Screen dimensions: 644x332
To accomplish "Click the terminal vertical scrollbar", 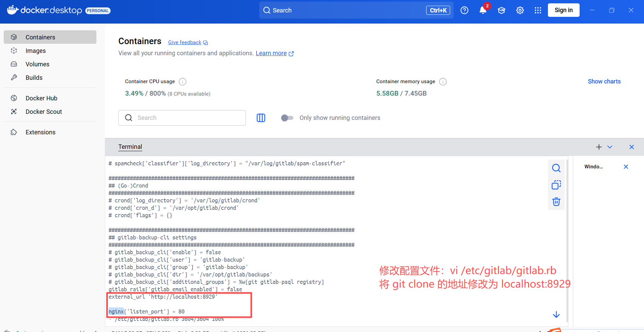I will pyautogui.click(x=567, y=241).
